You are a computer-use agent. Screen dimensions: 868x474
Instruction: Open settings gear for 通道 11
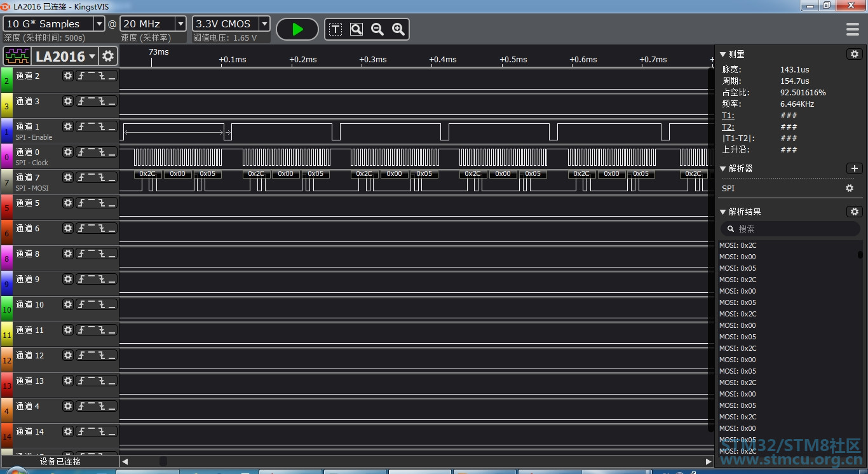point(68,330)
